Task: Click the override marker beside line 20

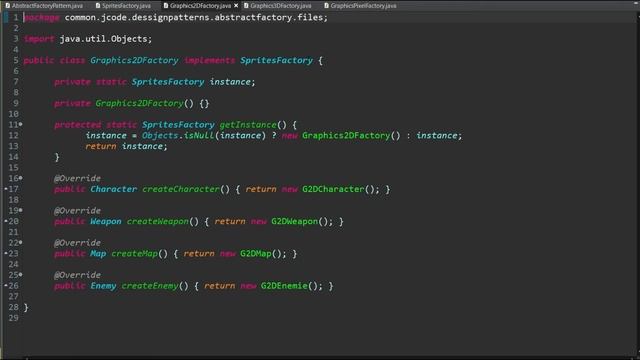Action: click(6, 221)
